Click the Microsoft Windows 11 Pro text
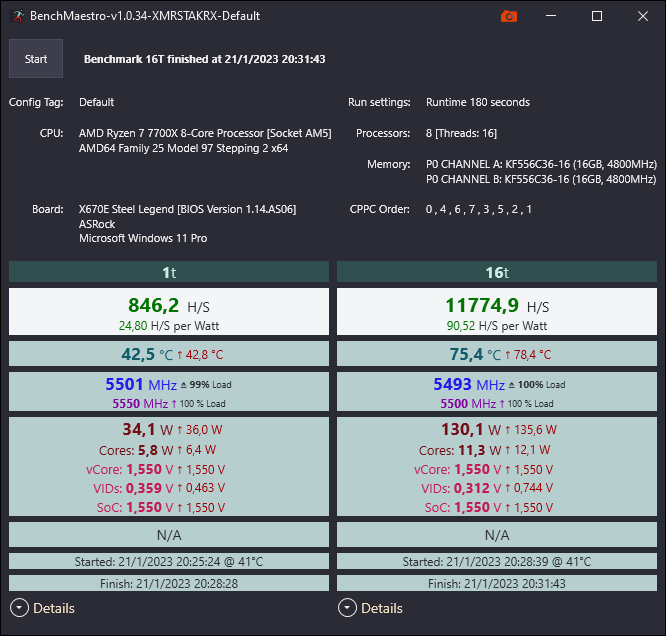The width and height of the screenshot is (666, 636). (x=143, y=238)
